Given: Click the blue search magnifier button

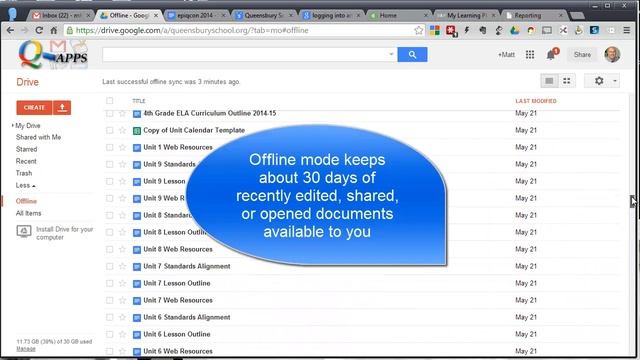Looking at the screenshot, I should (x=412, y=54).
